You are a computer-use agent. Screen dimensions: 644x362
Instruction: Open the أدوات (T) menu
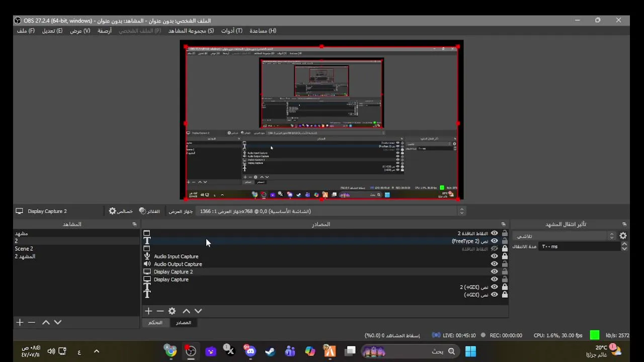click(232, 31)
